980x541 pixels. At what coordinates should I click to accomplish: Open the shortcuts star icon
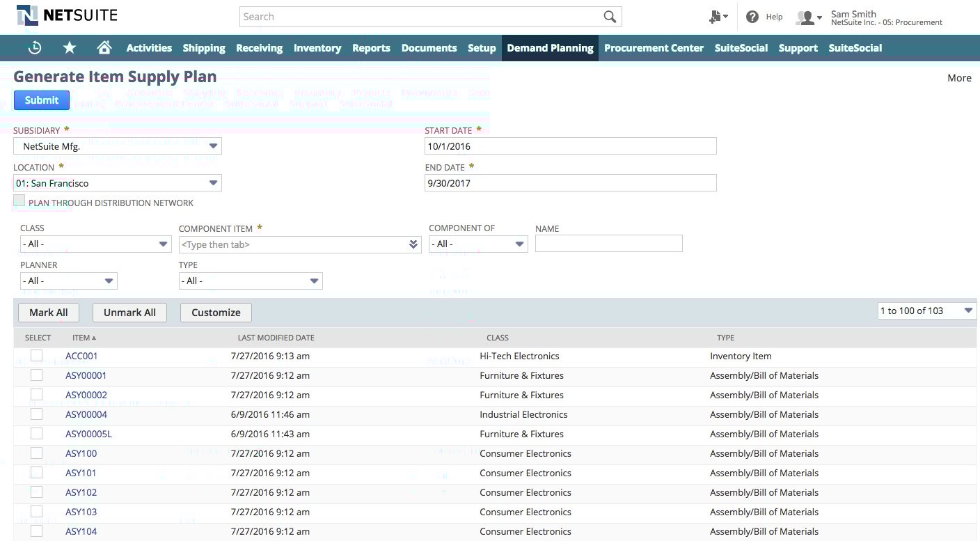click(x=70, y=47)
